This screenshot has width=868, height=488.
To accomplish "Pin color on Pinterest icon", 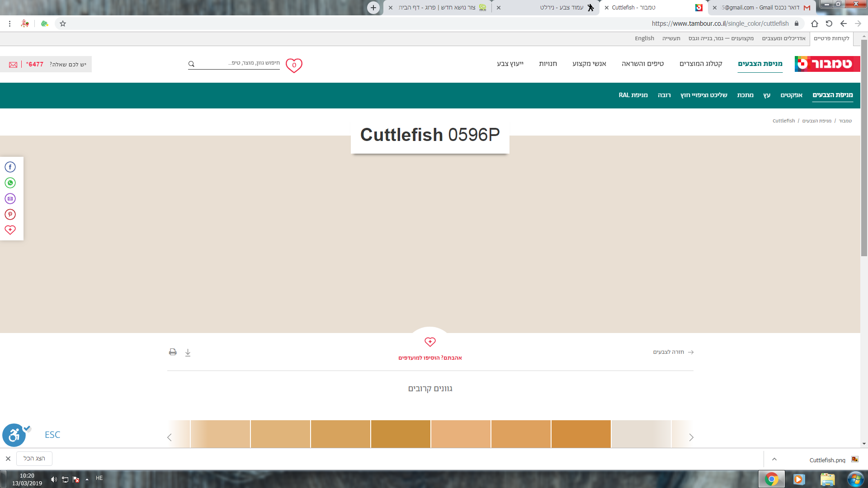I will (10, 215).
